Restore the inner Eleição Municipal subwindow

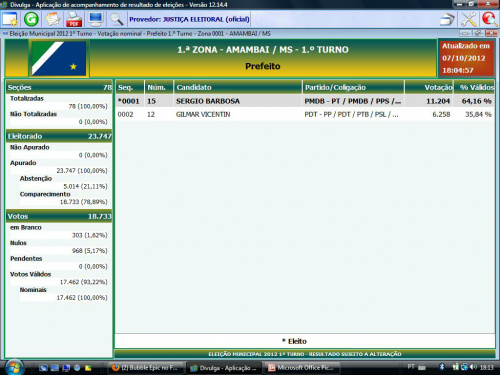click(x=478, y=34)
